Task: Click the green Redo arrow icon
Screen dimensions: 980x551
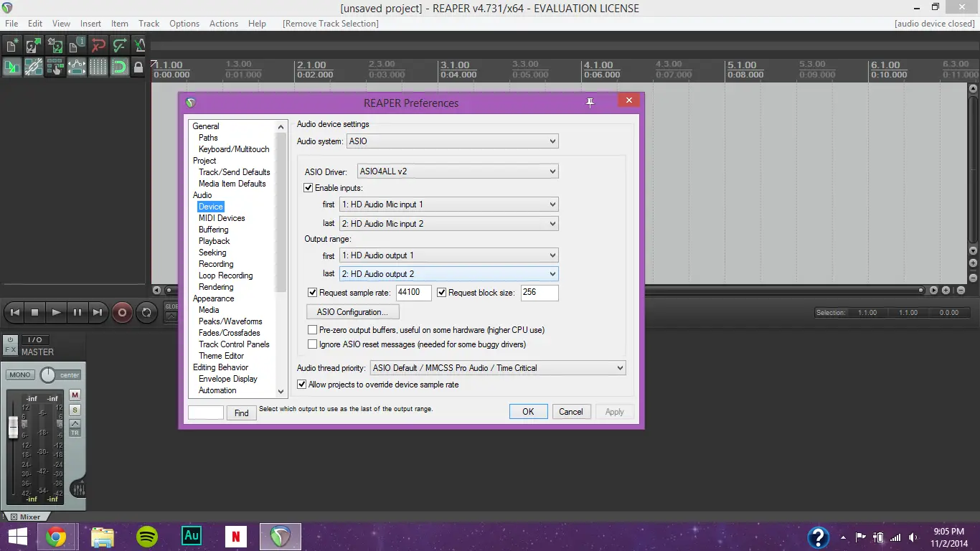Action: tap(119, 45)
